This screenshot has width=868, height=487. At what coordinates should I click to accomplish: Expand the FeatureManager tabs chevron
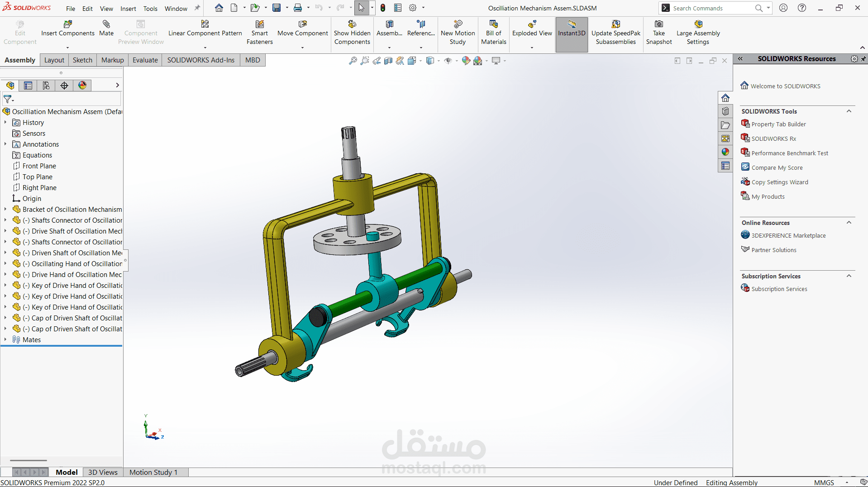[117, 85]
